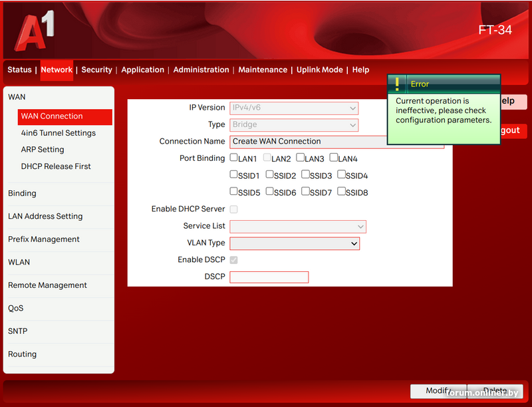Viewport: 532px width, 407px height.
Task: Expand the Service List dropdown
Action: (297, 226)
